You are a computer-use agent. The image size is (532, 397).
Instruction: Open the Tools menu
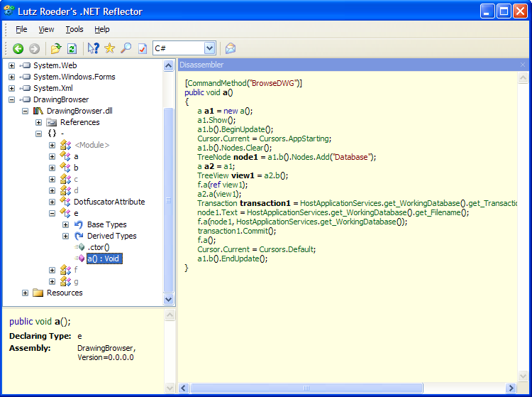click(x=74, y=29)
